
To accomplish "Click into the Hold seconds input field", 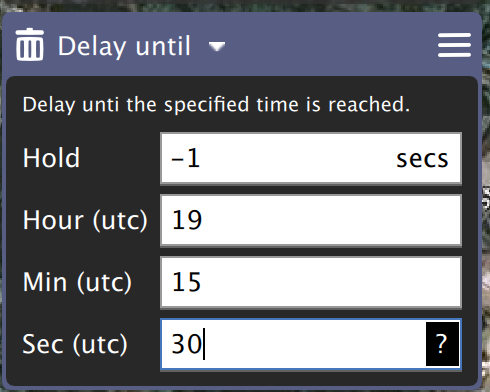I will [311, 158].
